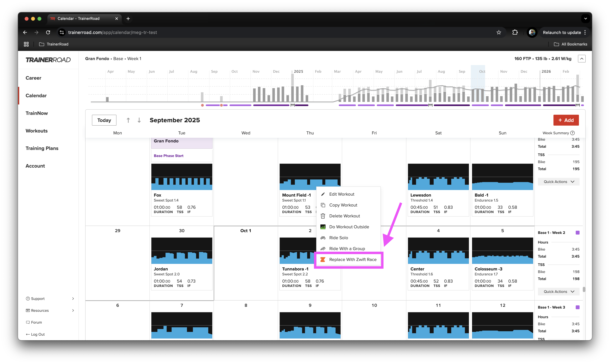The width and height of the screenshot is (610, 364).
Task: Click the Copy Workout icon
Action: point(323,205)
